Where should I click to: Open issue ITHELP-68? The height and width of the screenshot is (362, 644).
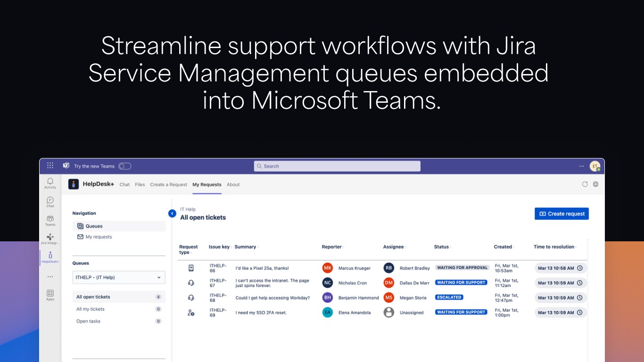[x=218, y=298]
